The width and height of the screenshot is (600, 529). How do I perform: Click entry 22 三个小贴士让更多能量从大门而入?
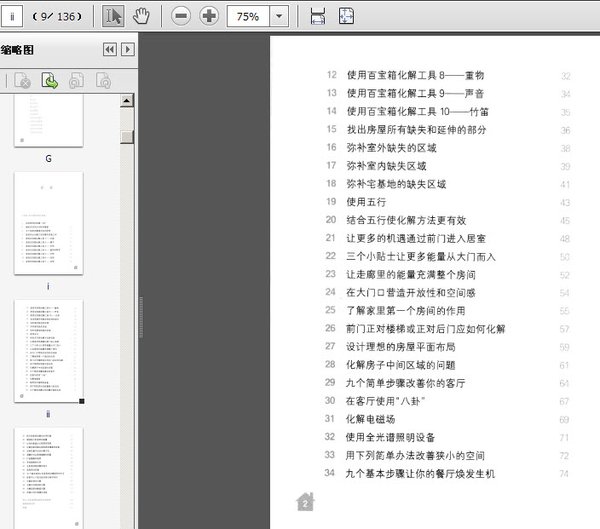[448, 256]
